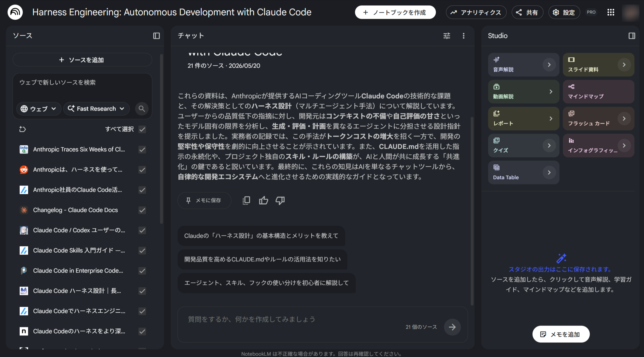Click the refresh sources icon beside すべて選択
644x357 pixels.
click(22, 129)
